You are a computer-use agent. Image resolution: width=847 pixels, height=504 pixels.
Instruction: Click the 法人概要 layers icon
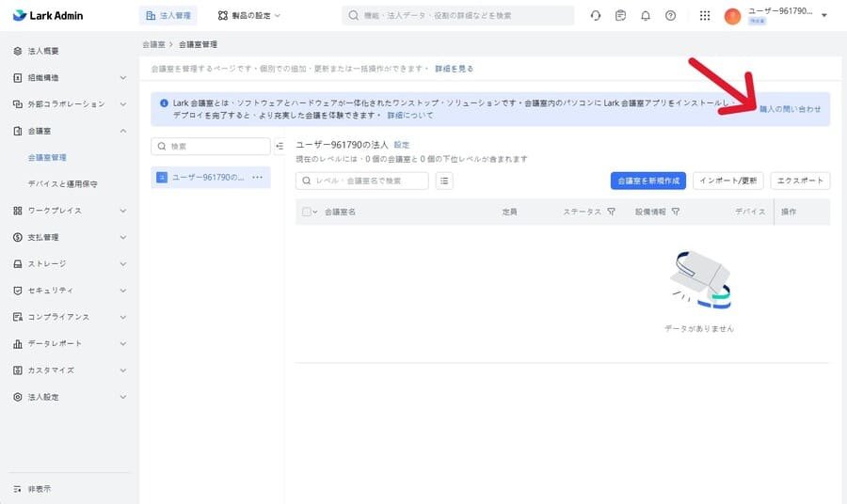(x=18, y=51)
